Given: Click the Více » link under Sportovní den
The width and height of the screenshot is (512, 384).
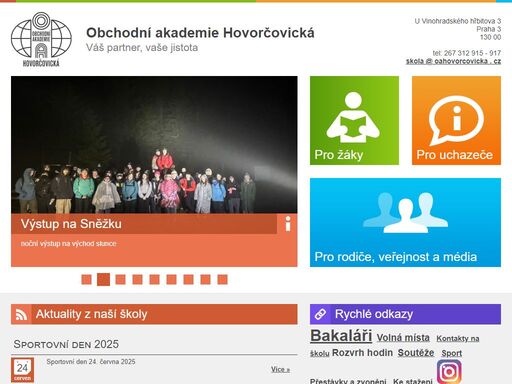Looking at the screenshot, I should click(x=280, y=369).
